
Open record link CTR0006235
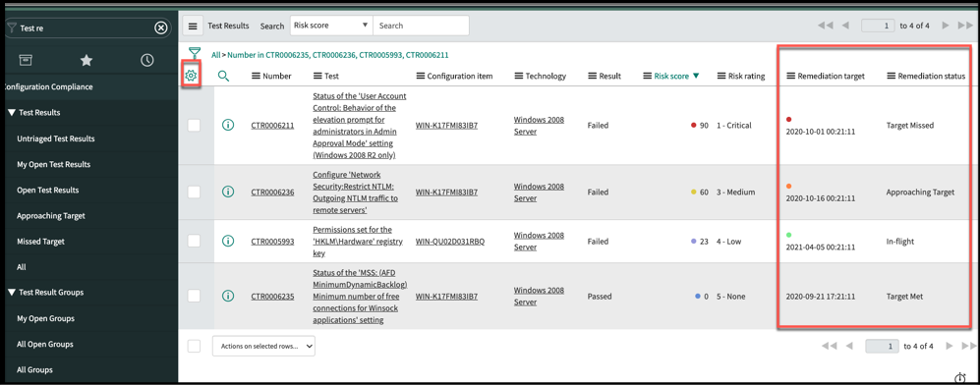coord(272,297)
